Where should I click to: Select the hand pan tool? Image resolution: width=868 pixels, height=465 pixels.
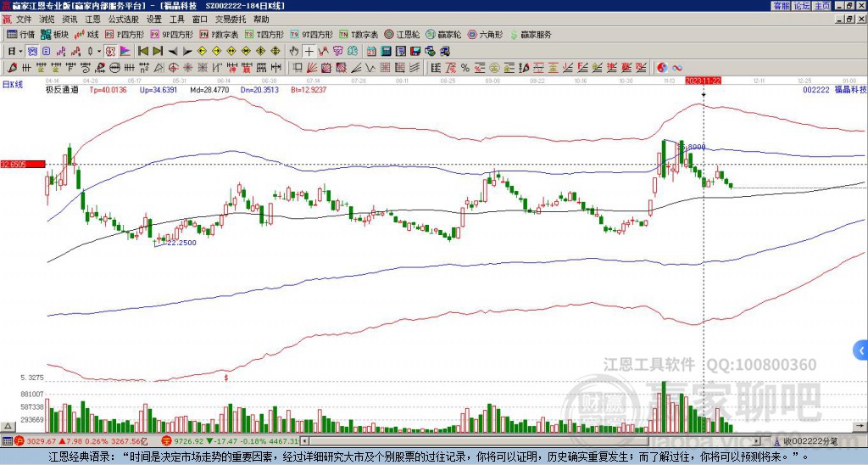click(294, 52)
